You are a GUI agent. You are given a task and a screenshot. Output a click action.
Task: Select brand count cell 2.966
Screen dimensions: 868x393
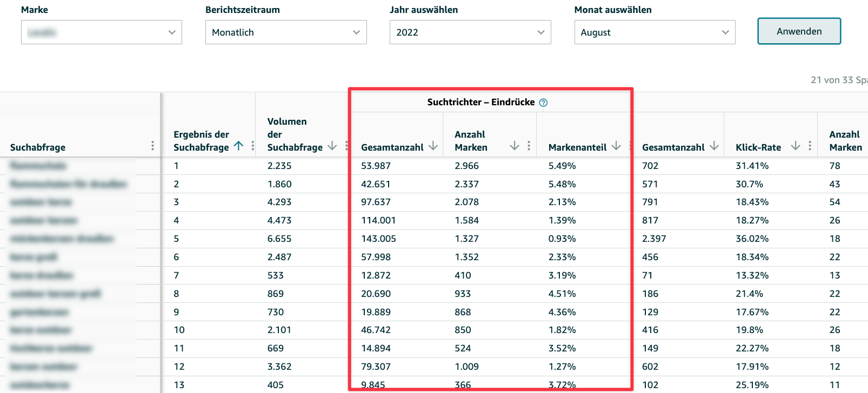point(467,166)
